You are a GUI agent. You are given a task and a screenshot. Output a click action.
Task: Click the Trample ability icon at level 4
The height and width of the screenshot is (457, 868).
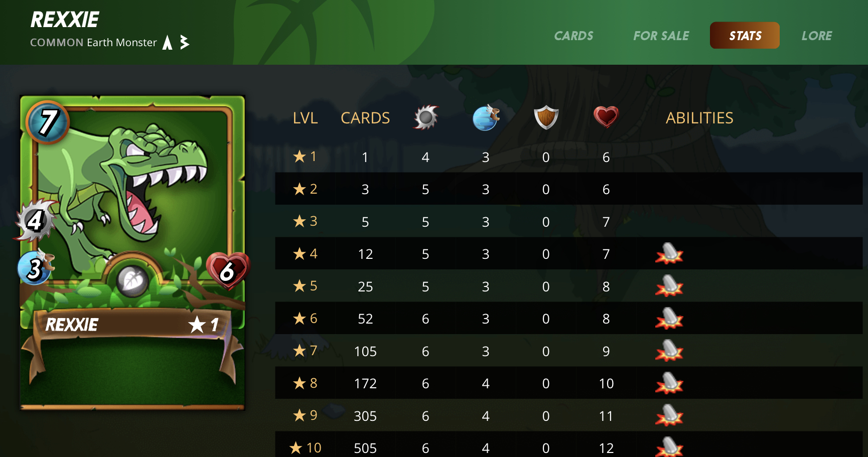click(x=669, y=253)
